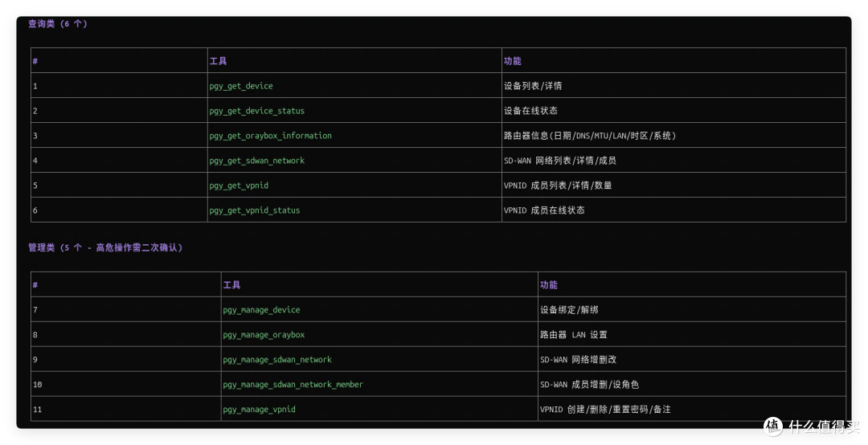Click the 管理类 (5 个) heading
Viewport: 868px width, 445px height.
point(105,247)
